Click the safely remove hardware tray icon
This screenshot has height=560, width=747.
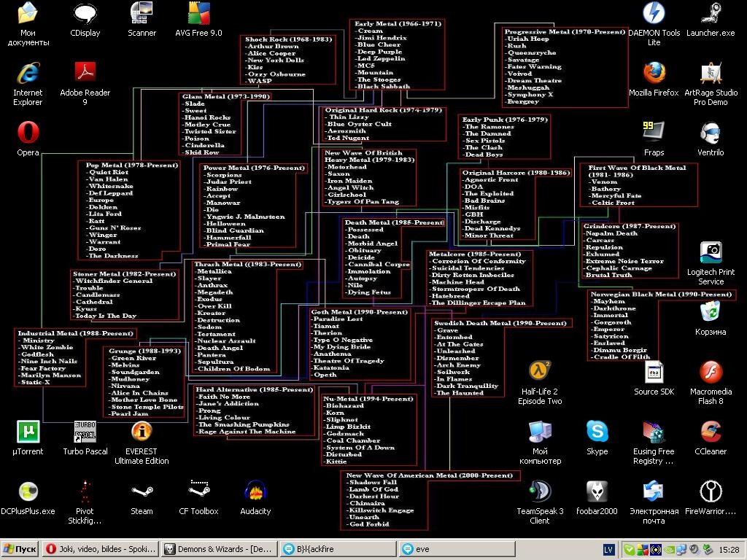click(x=708, y=550)
